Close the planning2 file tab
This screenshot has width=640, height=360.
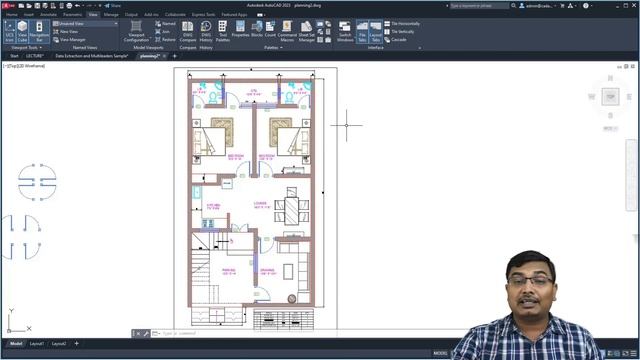(x=164, y=56)
